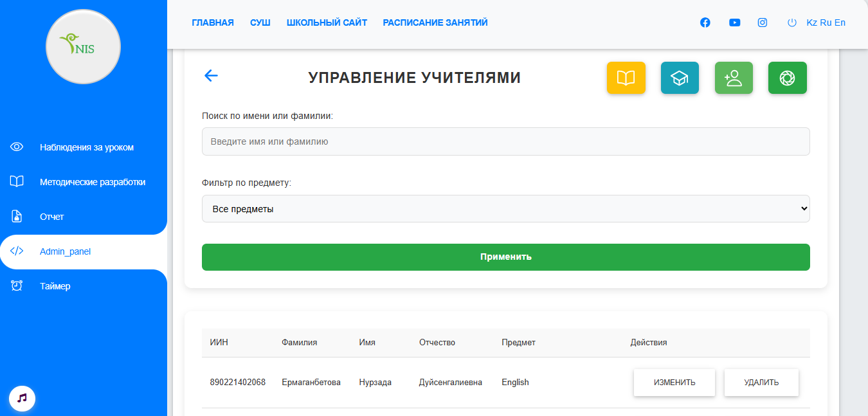Viewport: 868px width, 416px height.
Task: Click the name search input field
Action: (x=505, y=141)
